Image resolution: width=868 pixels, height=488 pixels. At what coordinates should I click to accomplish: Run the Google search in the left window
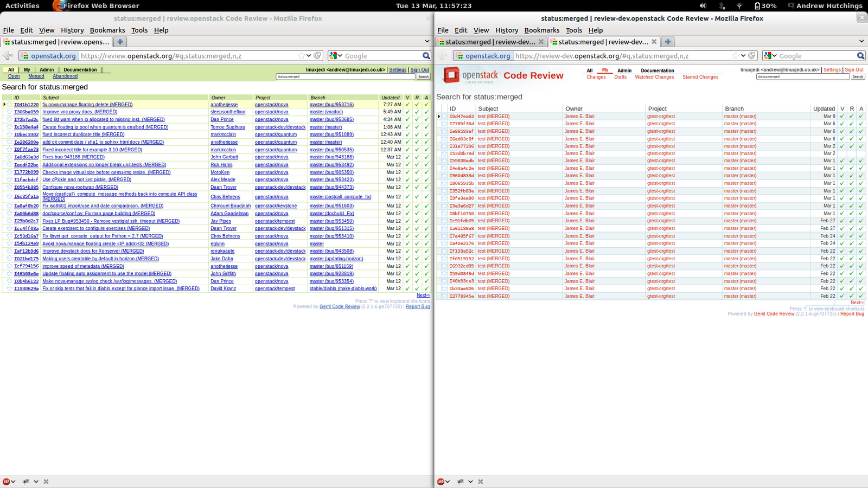[x=426, y=55]
